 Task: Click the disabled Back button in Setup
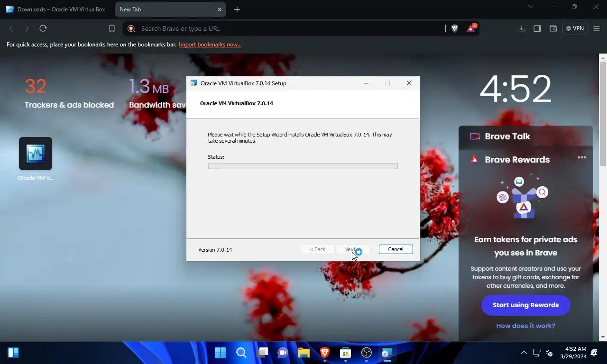coord(317,249)
